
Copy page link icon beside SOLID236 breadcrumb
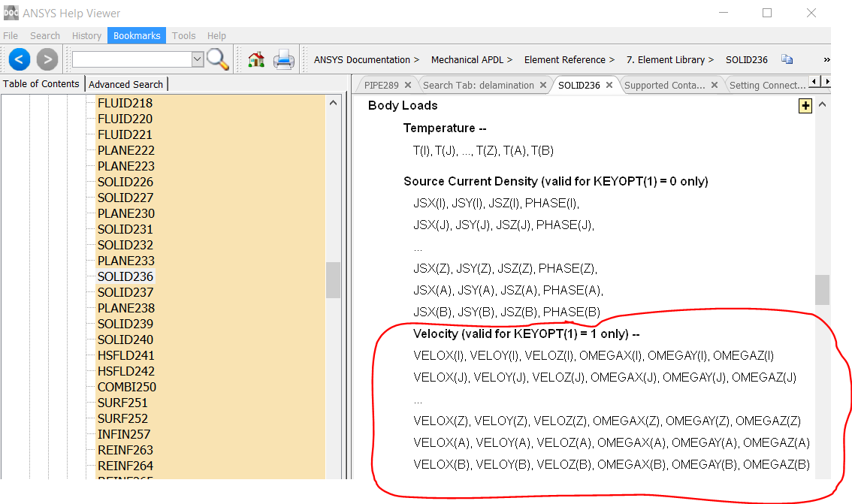(787, 59)
